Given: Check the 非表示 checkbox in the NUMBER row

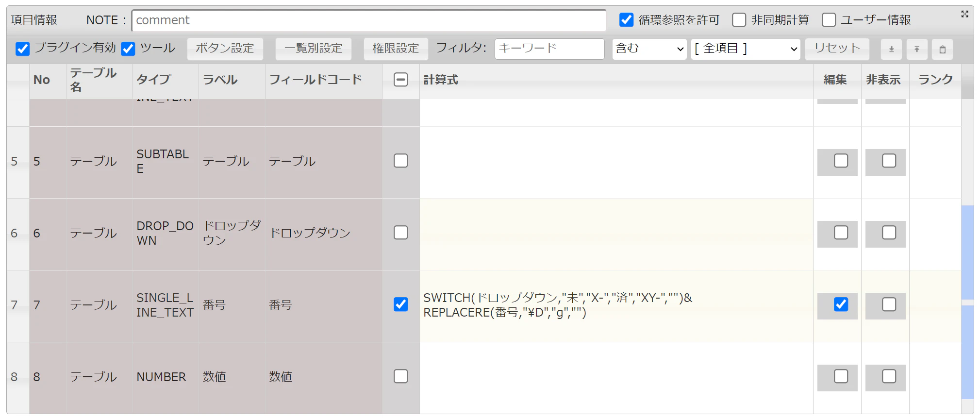Looking at the screenshot, I should 889,376.
